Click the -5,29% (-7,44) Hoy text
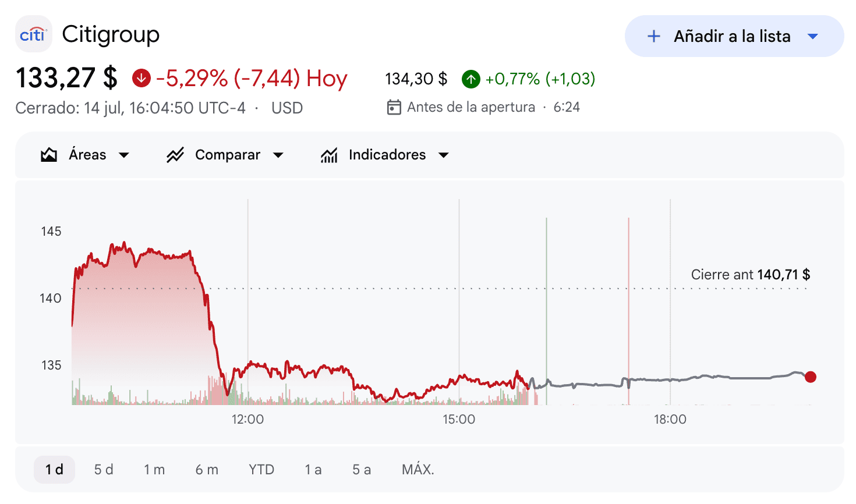The height and width of the screenshot is (504, 856). coord(252,78)
